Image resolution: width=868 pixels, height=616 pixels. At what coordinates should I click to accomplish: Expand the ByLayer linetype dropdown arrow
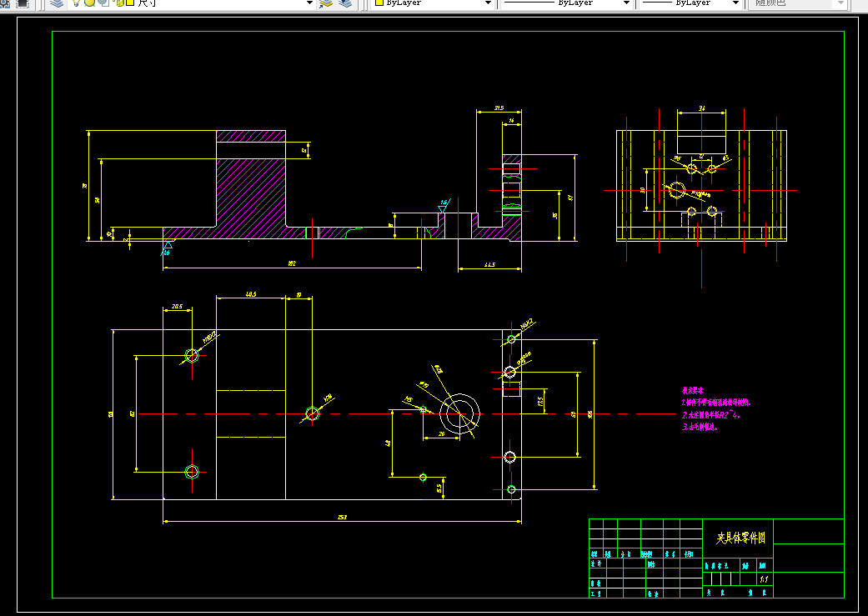626,3
